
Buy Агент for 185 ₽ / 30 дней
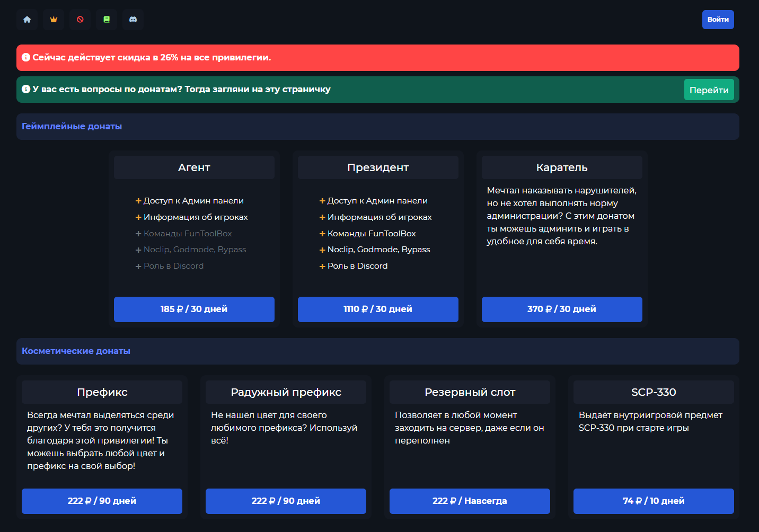click(194, 309)
